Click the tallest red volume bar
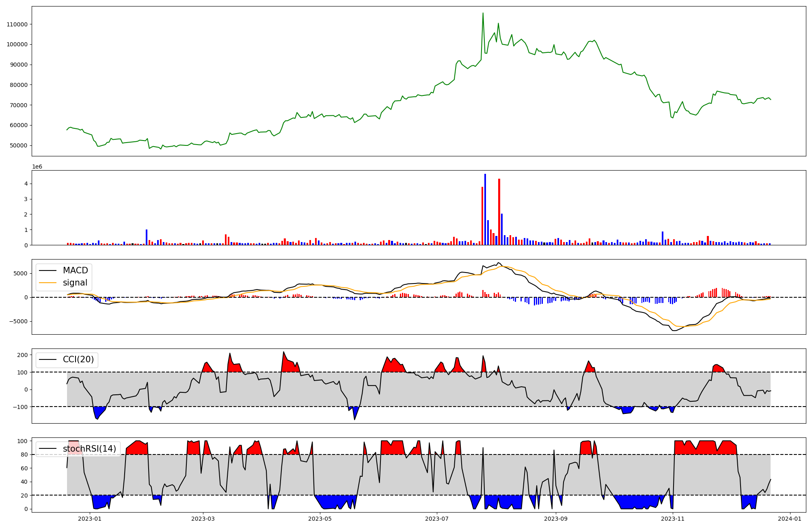Screen dimensions: 812x528 click(x=499, y=212)
